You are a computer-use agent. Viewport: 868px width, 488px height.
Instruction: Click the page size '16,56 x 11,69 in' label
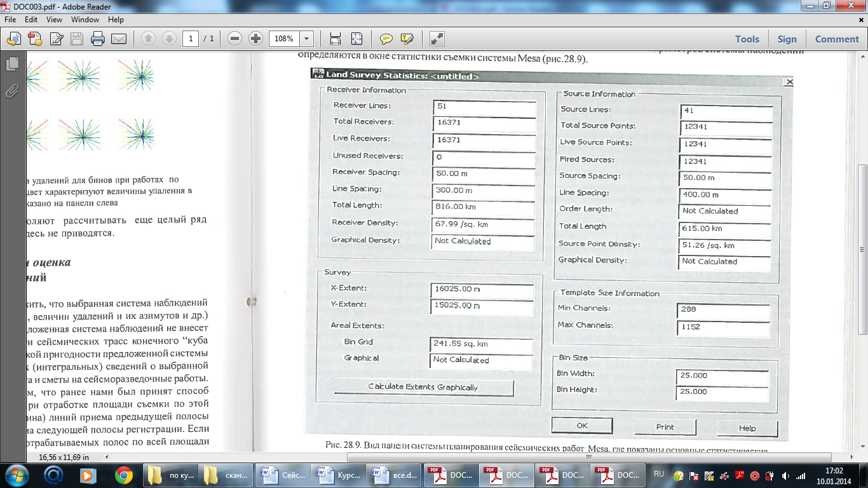tap(64, 457)
